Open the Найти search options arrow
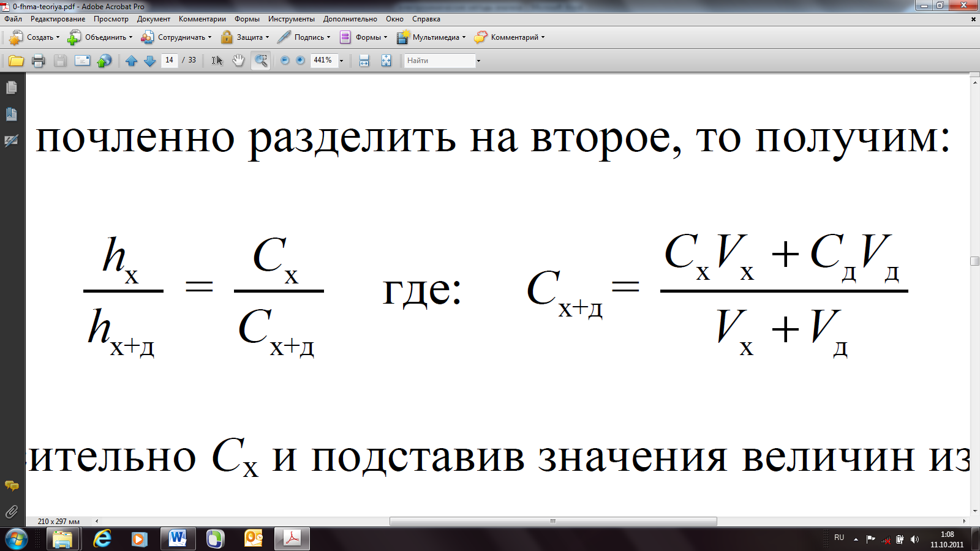Image resolution: width=980 pixels, height=551 pixels. 478,61
